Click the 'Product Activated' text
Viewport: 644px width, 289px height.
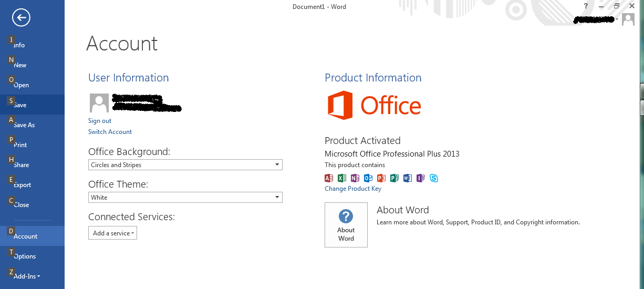362,141
